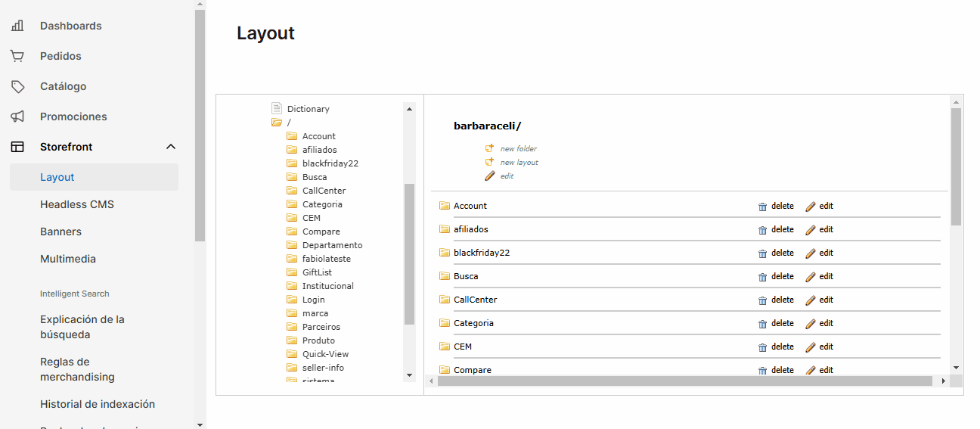Click the Pedidos shopping cart icon
The image size is (980, 429).
(17, 56)
